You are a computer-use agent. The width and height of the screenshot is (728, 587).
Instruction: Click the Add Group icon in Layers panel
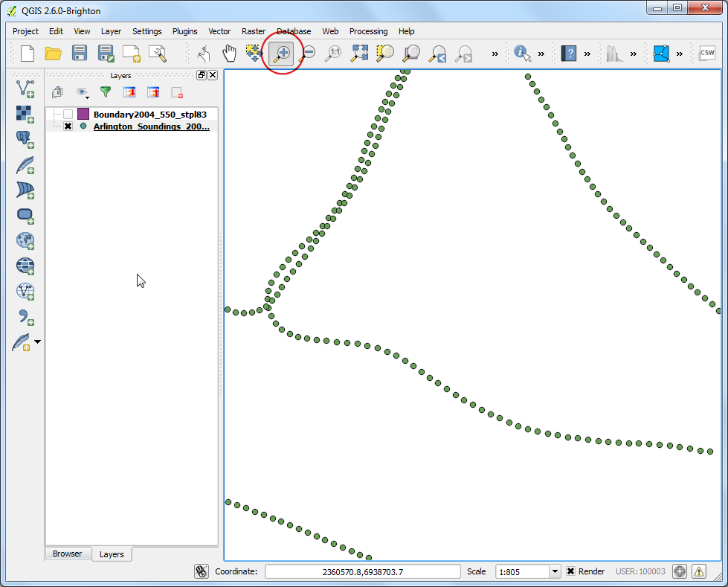[x=57, y=92]
